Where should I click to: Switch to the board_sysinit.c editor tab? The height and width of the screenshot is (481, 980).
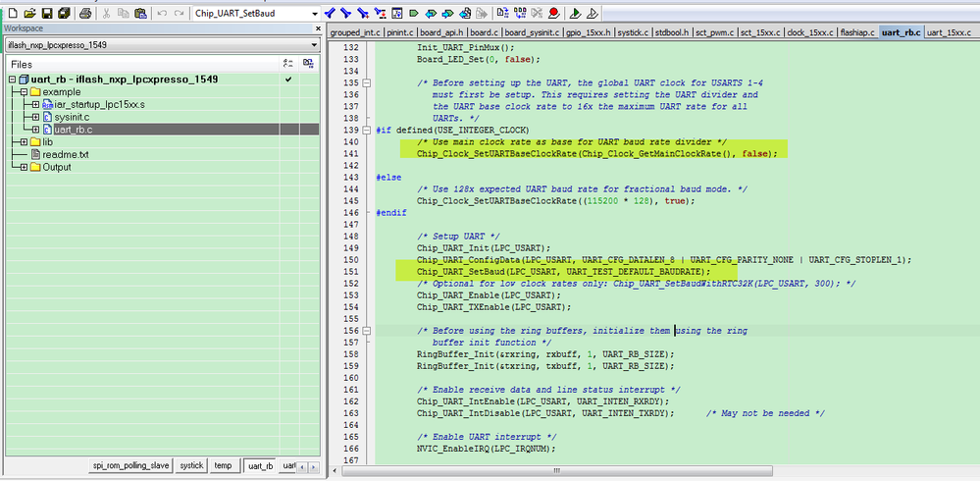coord(532,32)
